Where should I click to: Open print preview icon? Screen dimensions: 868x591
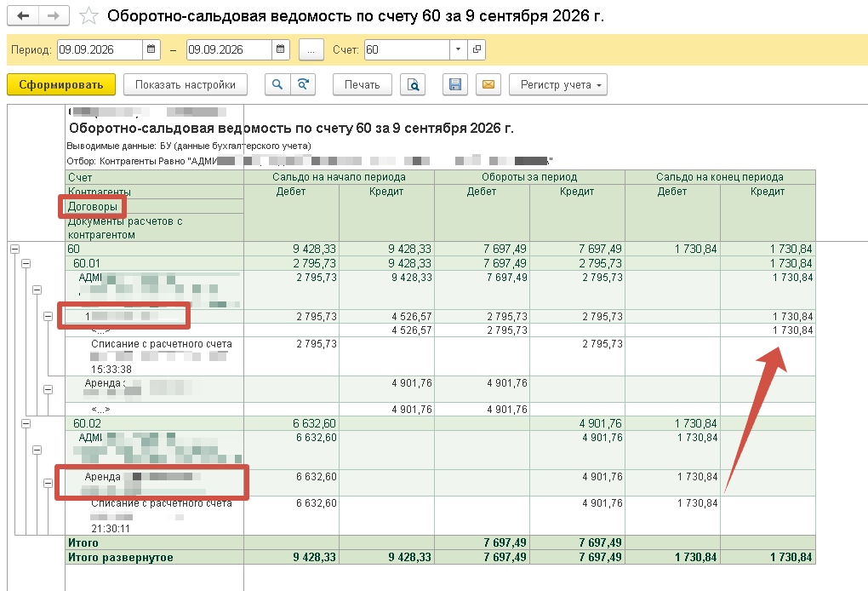tap(413, 85)
